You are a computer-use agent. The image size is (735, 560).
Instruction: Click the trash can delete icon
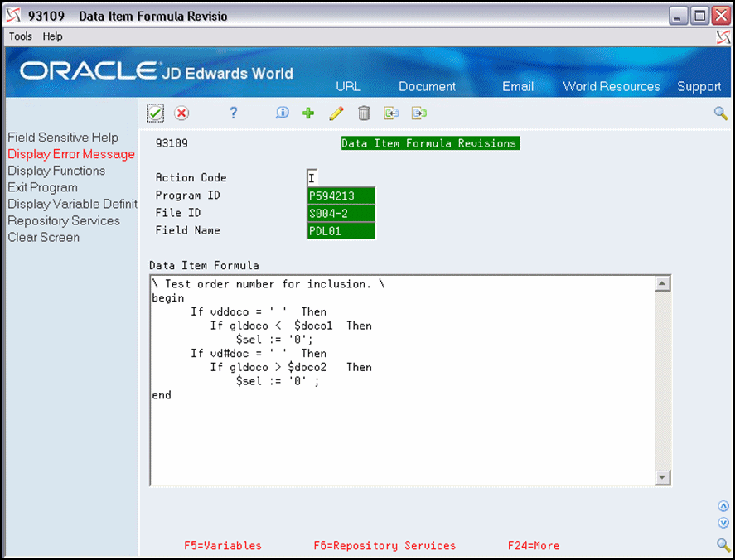coord(364,113)
